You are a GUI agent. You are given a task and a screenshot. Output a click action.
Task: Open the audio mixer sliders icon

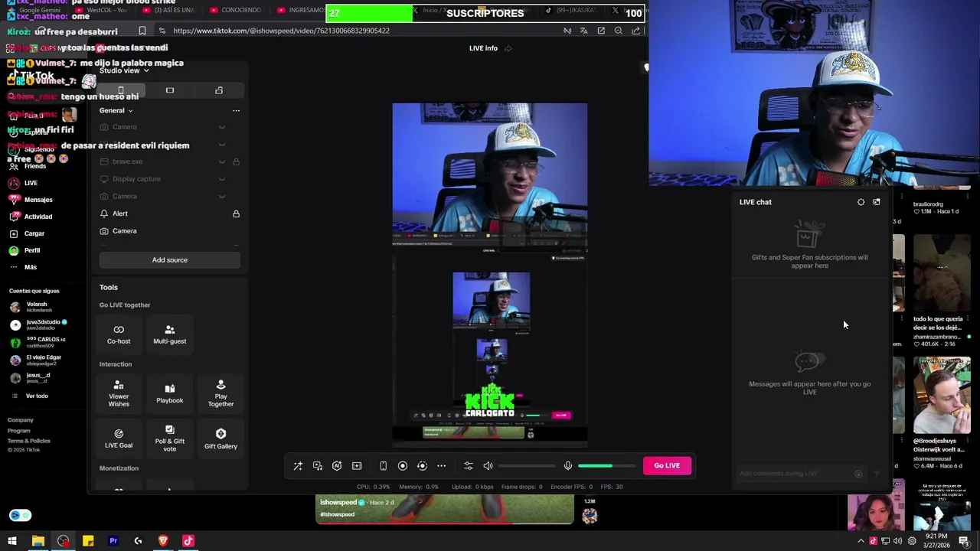[469, 466]
